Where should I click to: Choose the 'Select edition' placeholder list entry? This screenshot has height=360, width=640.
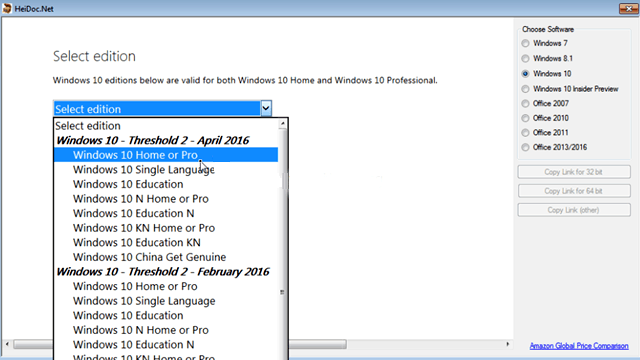[166, 126]
